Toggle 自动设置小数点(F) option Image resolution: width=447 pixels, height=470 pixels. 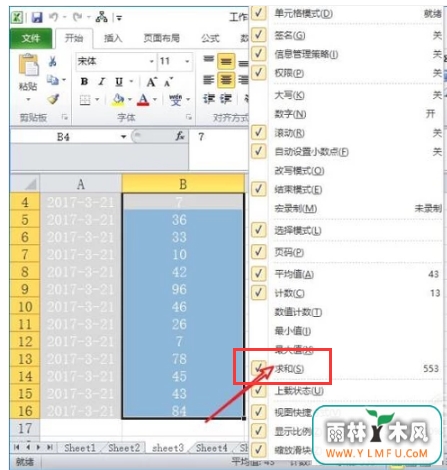pyautogui.click(x=347, y=152)
